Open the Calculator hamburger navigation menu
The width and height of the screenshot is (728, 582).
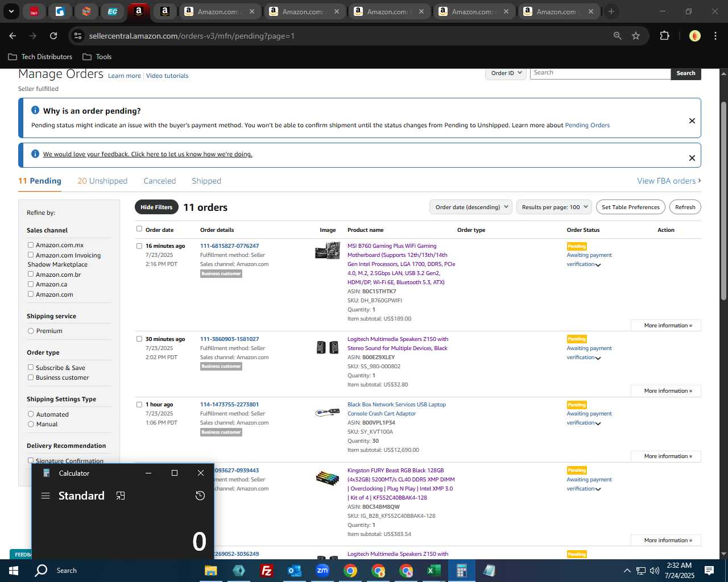(x=45, y=496)
